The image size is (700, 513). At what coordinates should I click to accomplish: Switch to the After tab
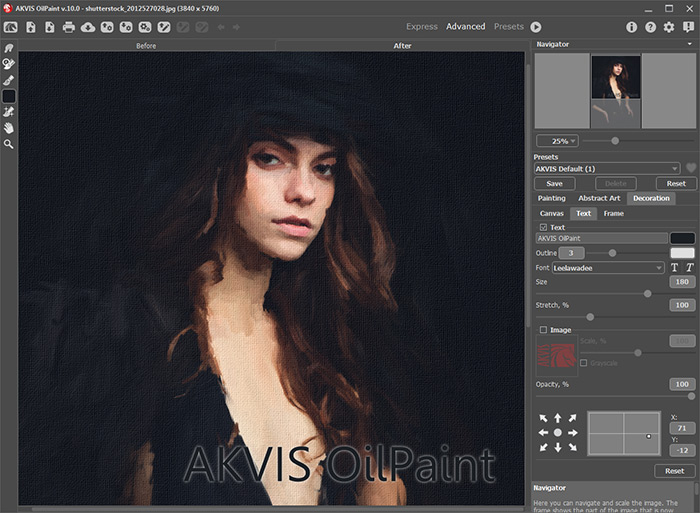coord(402,46)
